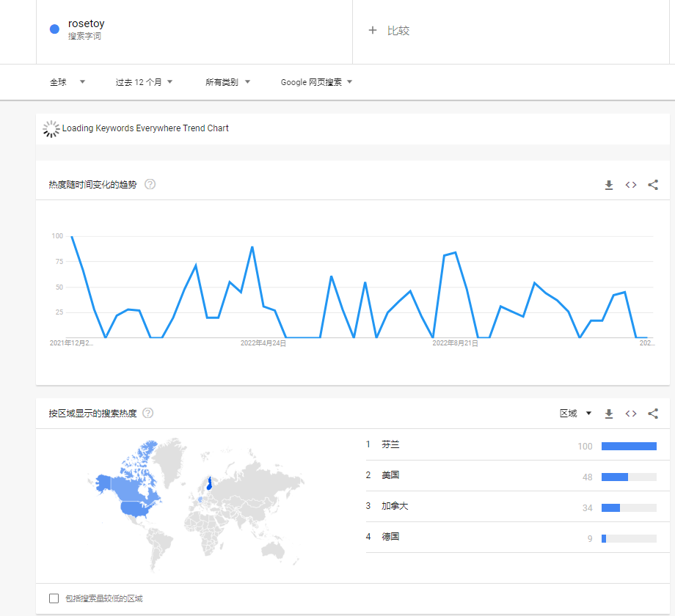Open help icon next to 热度随时间变化的趋势
The image size is (675, 616).
coord(150,184)
